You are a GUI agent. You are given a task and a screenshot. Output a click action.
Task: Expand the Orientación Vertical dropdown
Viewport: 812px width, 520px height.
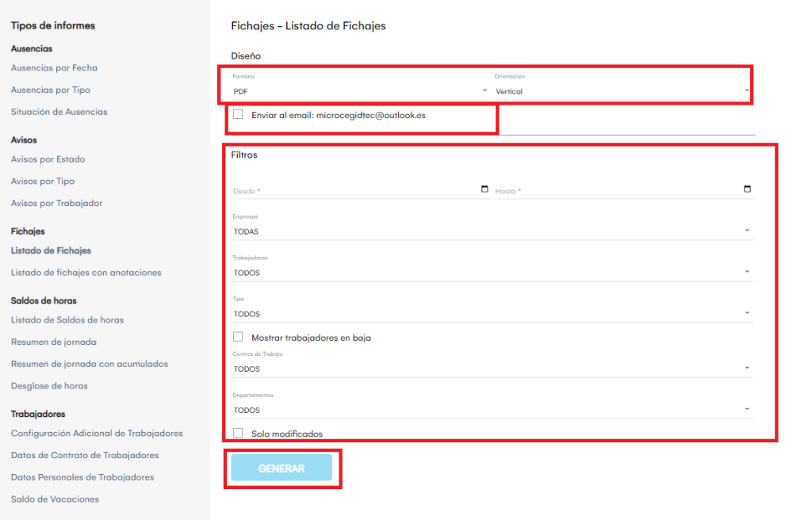tap(621, 91)
